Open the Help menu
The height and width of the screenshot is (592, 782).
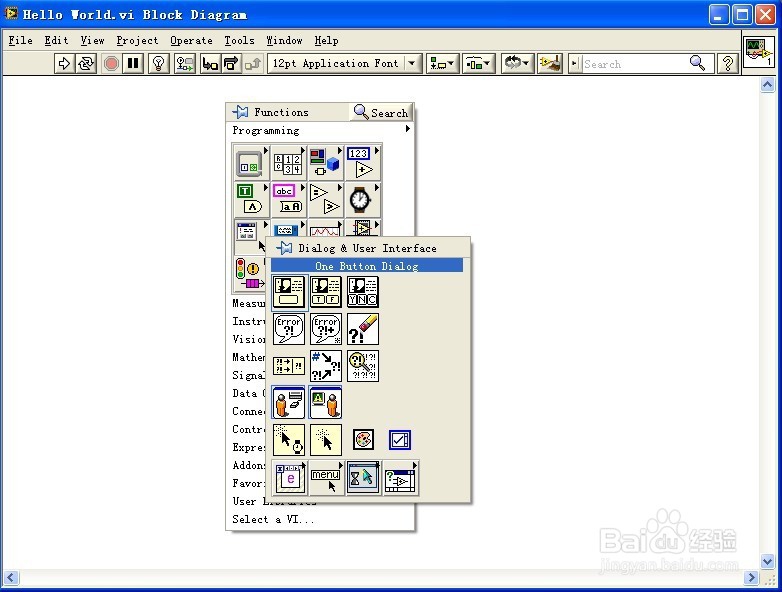point(326,40)
